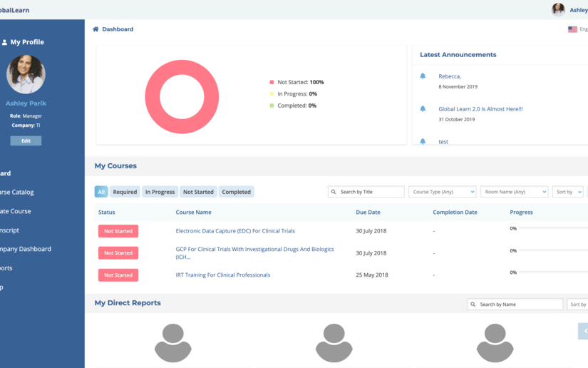Click the Progress column header
This screenshot has height=368, width=588.
tap(521, 212)
